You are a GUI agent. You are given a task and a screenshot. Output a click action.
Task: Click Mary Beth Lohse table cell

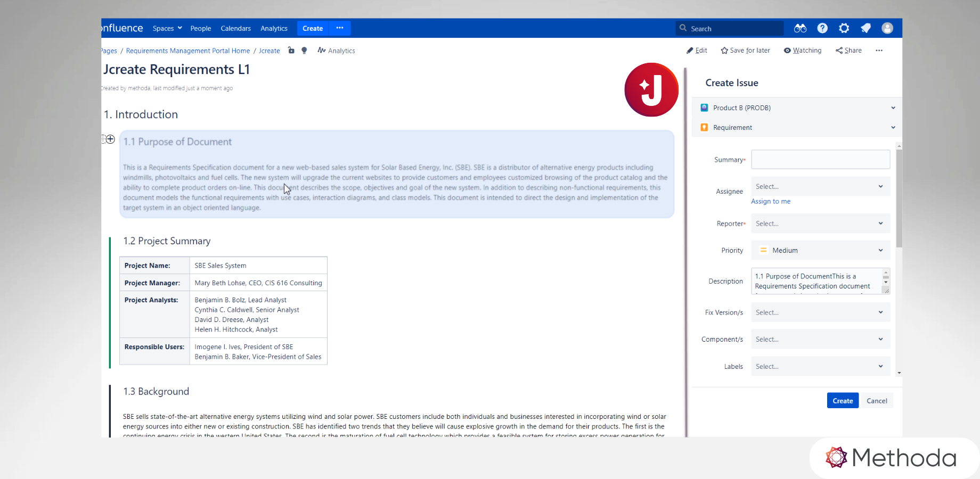[258, 283]
